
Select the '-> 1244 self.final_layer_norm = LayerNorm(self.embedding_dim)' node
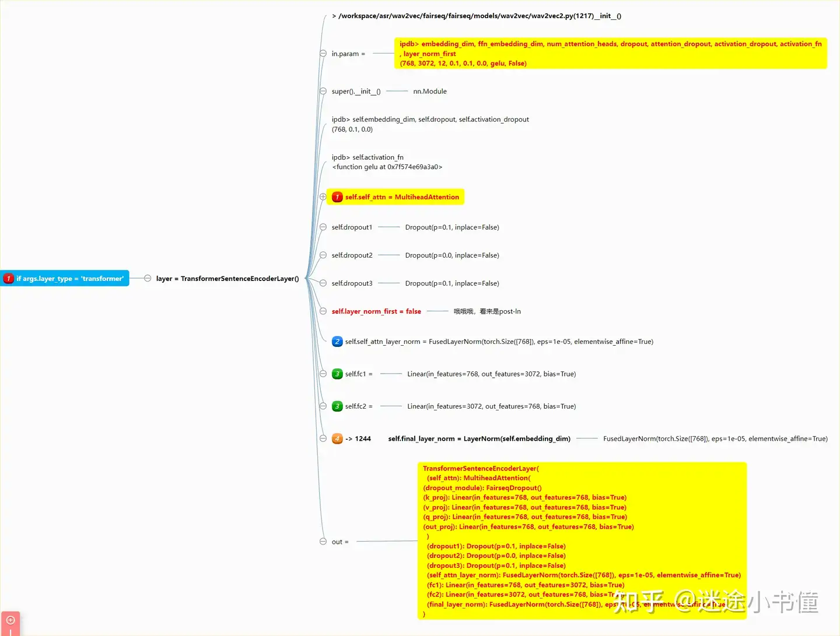(x=451, y=438)
